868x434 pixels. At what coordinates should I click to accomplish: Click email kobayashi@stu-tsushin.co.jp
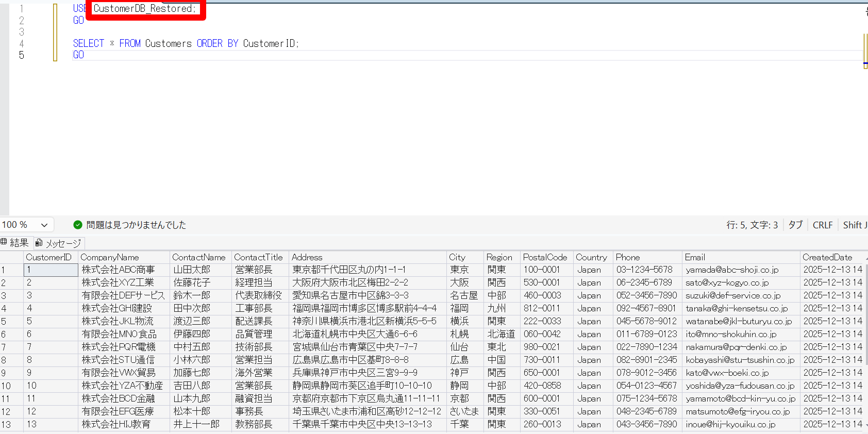click(740, 360)
